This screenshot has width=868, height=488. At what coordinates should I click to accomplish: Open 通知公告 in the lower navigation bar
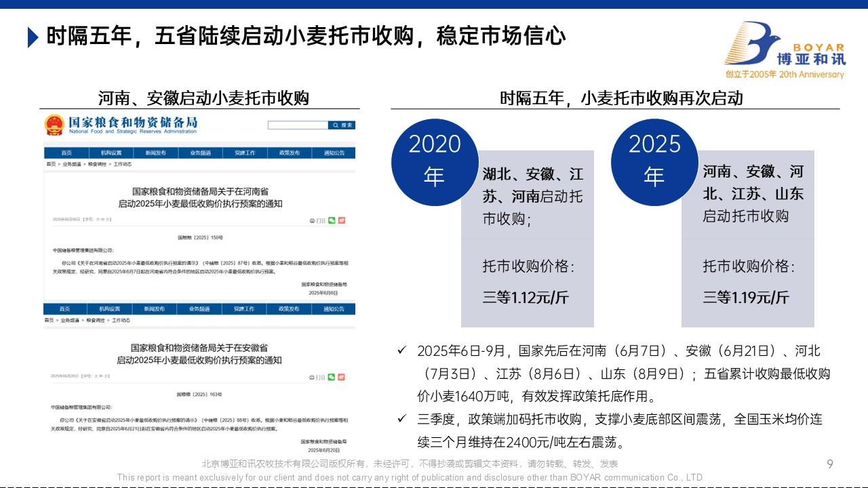[334, 309]
